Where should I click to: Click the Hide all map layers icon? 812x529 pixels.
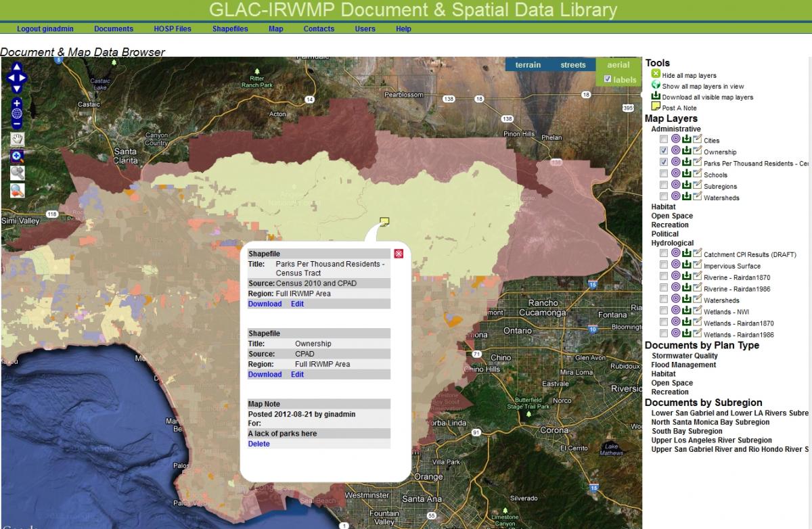click(656, 74)
